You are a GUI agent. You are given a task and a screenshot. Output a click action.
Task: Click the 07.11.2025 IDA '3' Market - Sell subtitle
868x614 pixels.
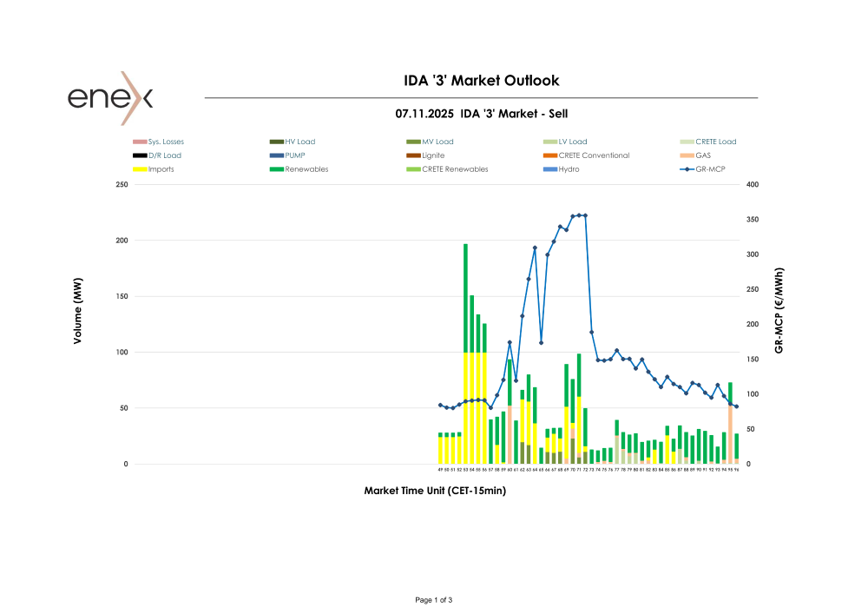(x=482, y=114)
